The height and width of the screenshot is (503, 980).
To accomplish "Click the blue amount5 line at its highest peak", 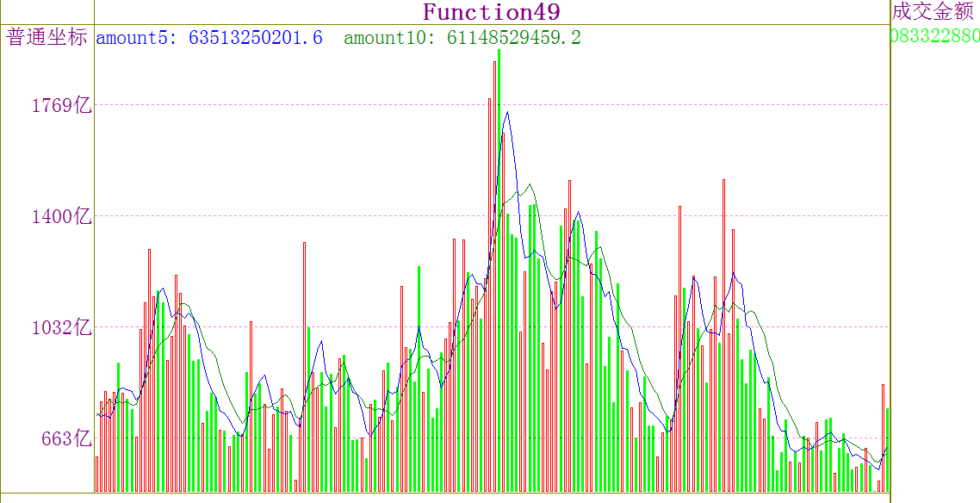I will click(507, 113).
